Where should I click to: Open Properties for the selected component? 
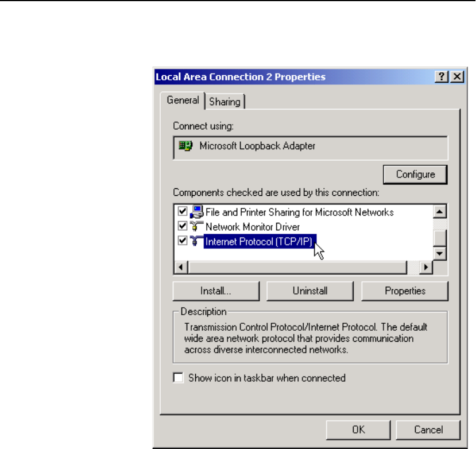pyautogui.click(x=405, y=291)
